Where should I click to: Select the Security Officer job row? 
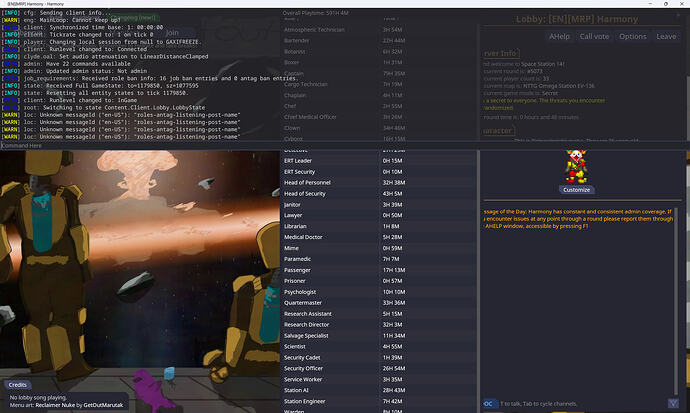(378, 368)
